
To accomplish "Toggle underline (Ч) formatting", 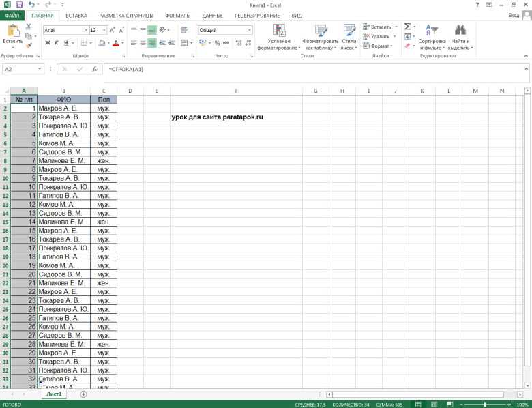I will click(x=66, y=43).
